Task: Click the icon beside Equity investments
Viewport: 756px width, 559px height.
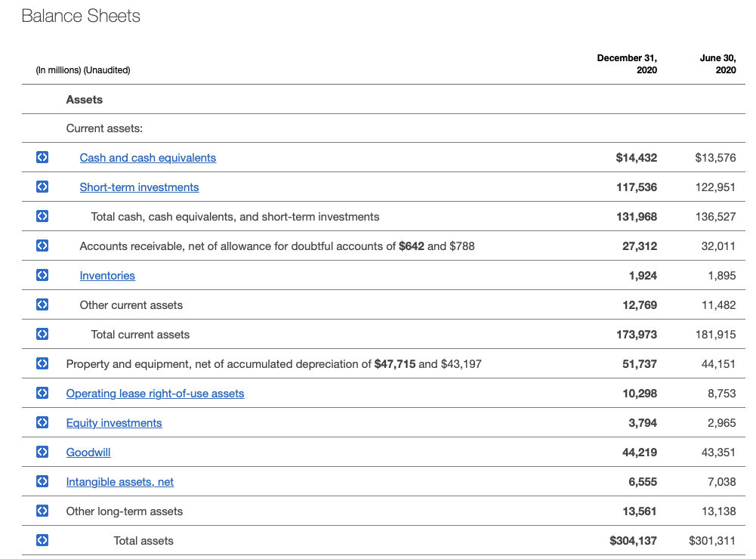Action: (x=43, y=423)
